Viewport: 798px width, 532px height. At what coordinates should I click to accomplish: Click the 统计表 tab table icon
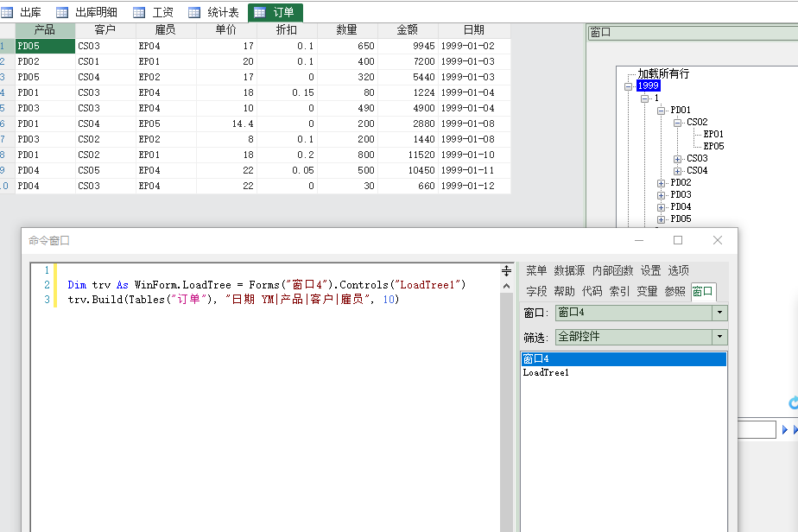(x=194, y=12)
